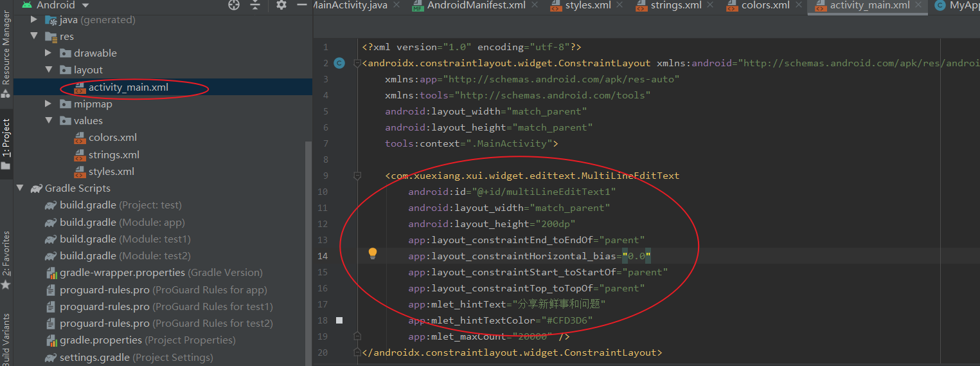Close the styles.xml editor tab
Image resolution: width=980 pixels, height=366 pixels.
[620, 5]
